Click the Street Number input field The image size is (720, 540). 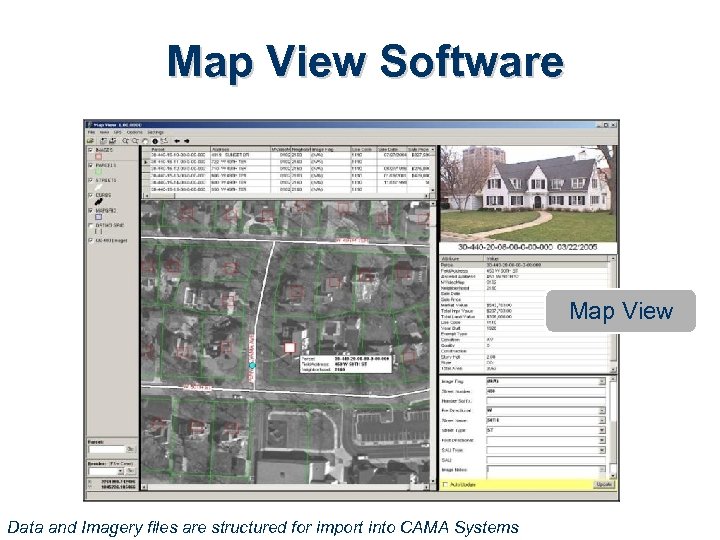point(546,391)
